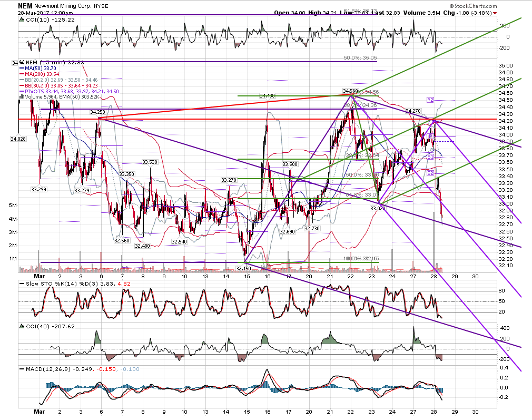
Task: Click the red down-arrow beside Chg
Action: 495,13
